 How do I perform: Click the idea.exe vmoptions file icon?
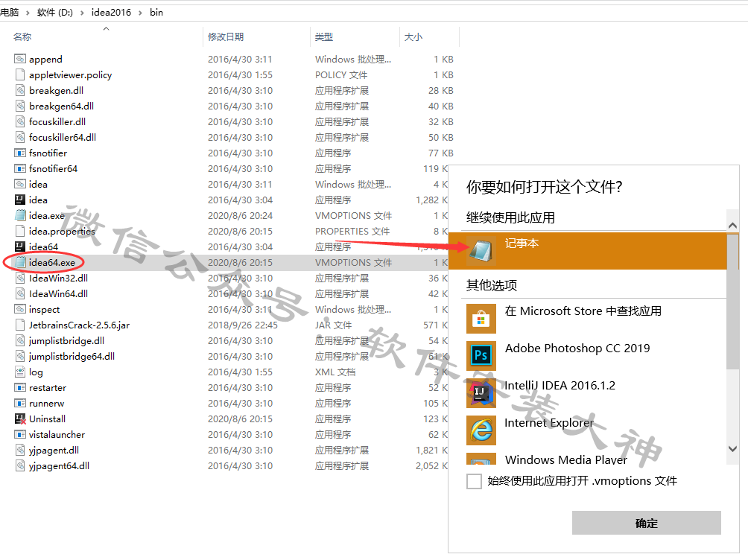click(x=20, y=216)
